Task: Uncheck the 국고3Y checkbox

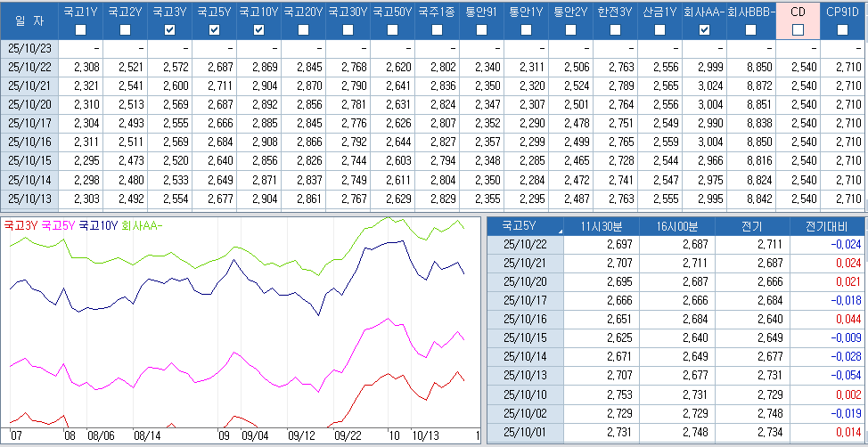Action: coord(169,30)
